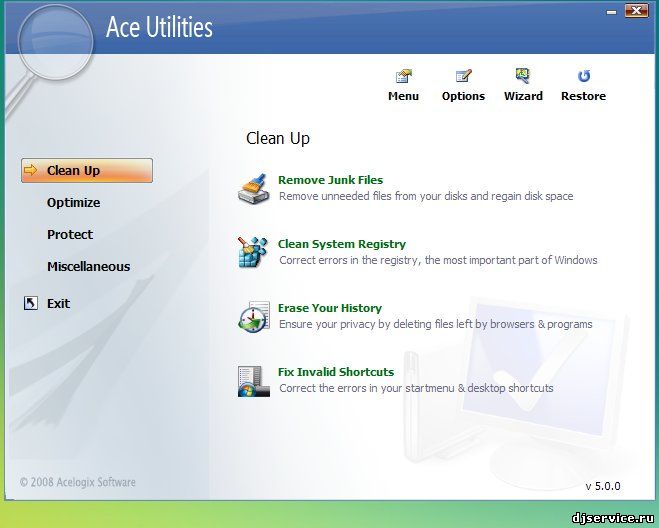Switch to the Optimize category
The height and width of the screenshot is (528, 659).
(x=73, y=203)
